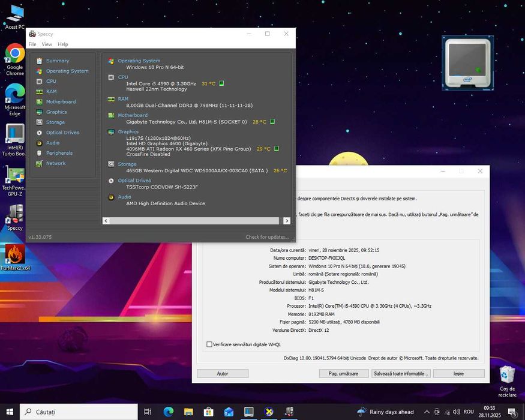Switch to Intel Turbo Boost taskbar item
This screenshot has width=525, height=420.
click(249, 412)
